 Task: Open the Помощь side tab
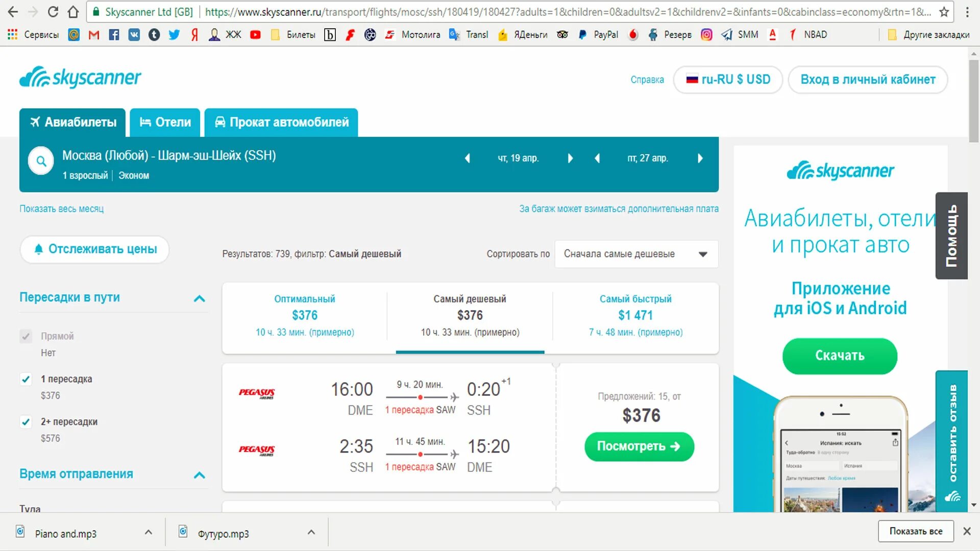[x=951, y=236]
